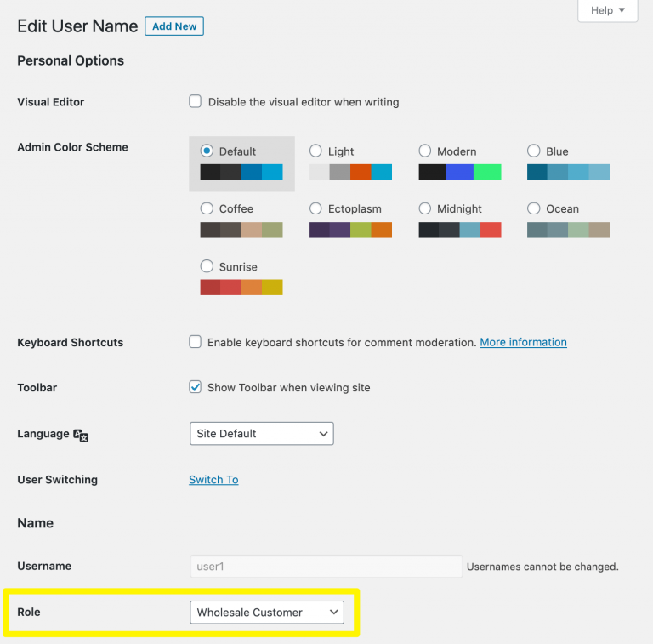
Task: Select the Default color scheme radio
Action: (x=207, y=151)
